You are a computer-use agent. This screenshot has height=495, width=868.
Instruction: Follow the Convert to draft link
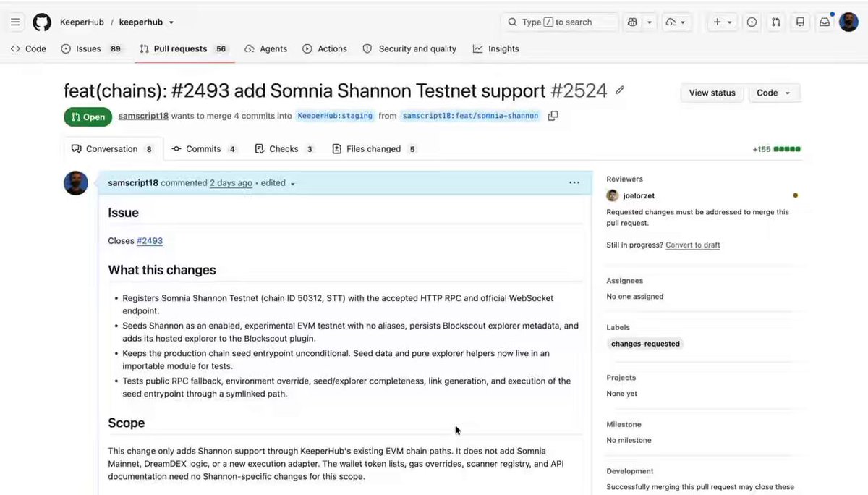click(x=693, y=245)
